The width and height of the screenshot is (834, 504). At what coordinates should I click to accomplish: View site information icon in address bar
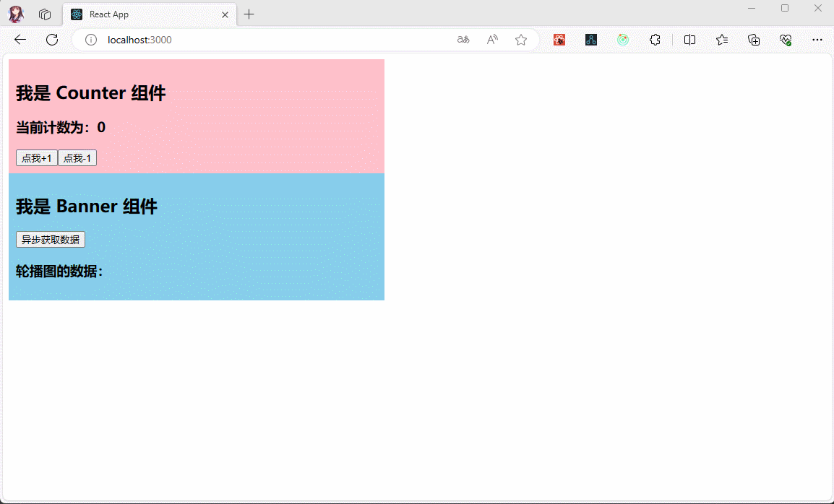91,40
